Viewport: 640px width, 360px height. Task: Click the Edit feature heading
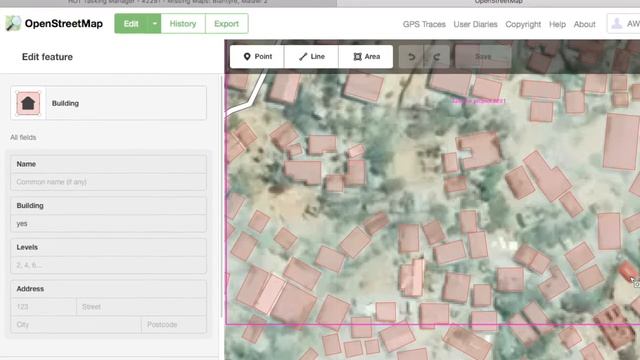(x=47, y=57)
